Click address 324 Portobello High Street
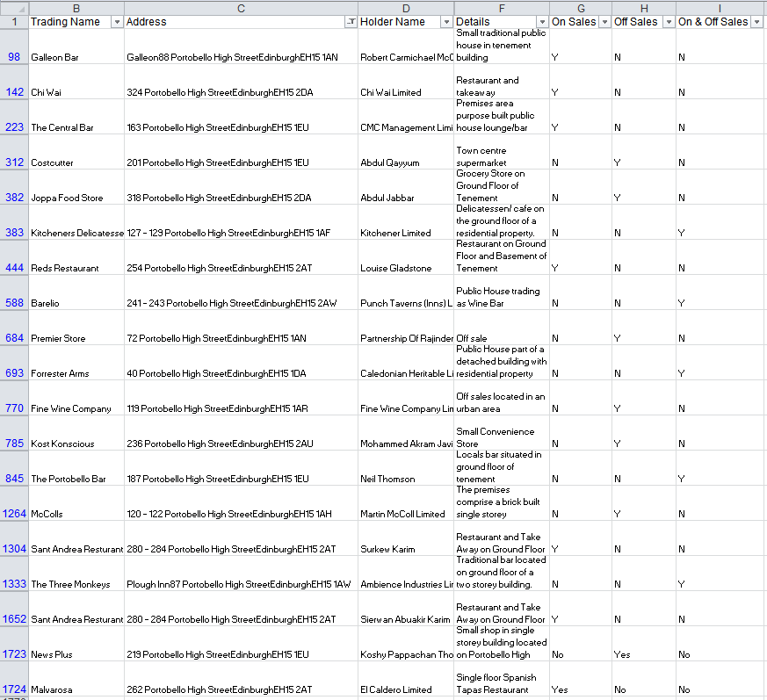 (241, 82)
